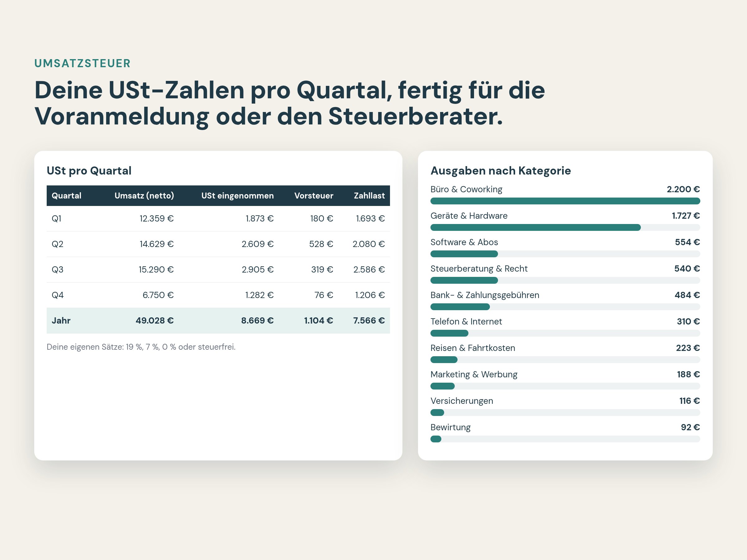Viewport: 747px width, 560px height.
Task: Click Q2 Umsatz value 14.629 €
Action: (x=157, y=244)
